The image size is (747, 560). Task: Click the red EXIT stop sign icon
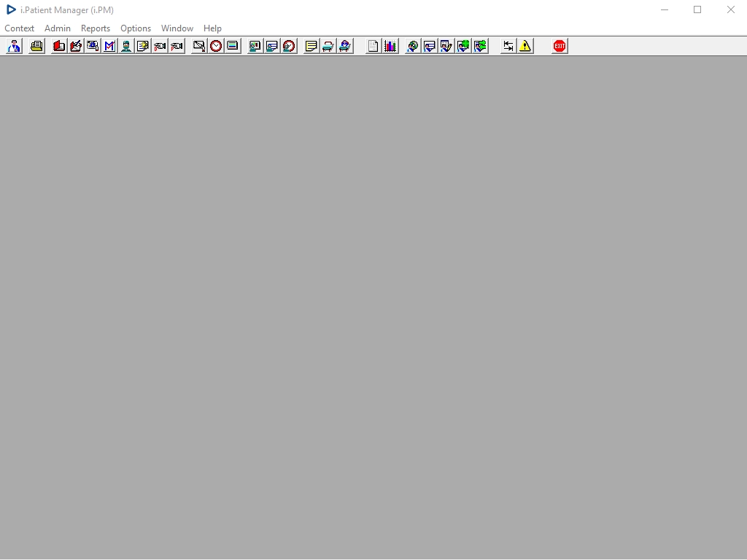[x=560, y=46]
